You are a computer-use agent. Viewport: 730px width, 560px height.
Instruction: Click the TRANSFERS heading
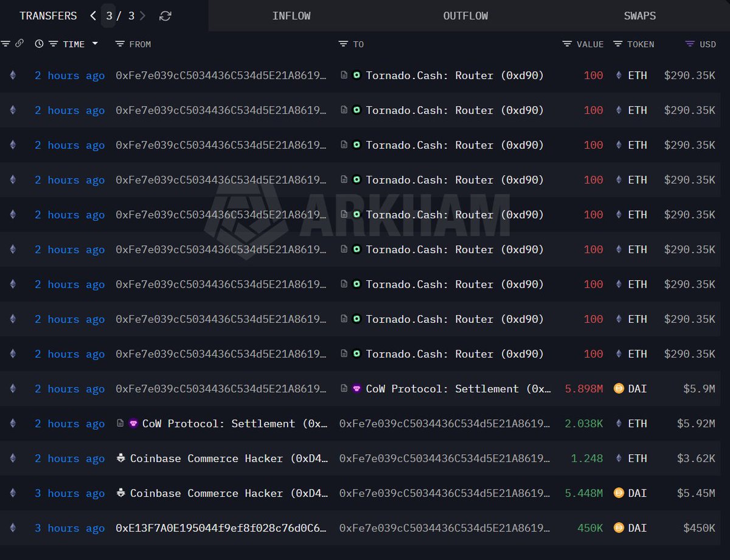pos(48,16)
